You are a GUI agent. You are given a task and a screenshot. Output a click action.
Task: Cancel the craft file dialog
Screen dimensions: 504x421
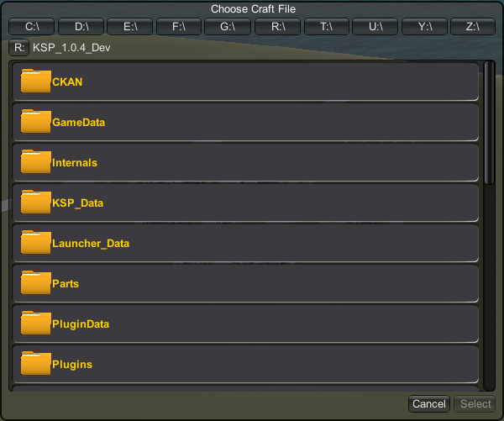429,403
